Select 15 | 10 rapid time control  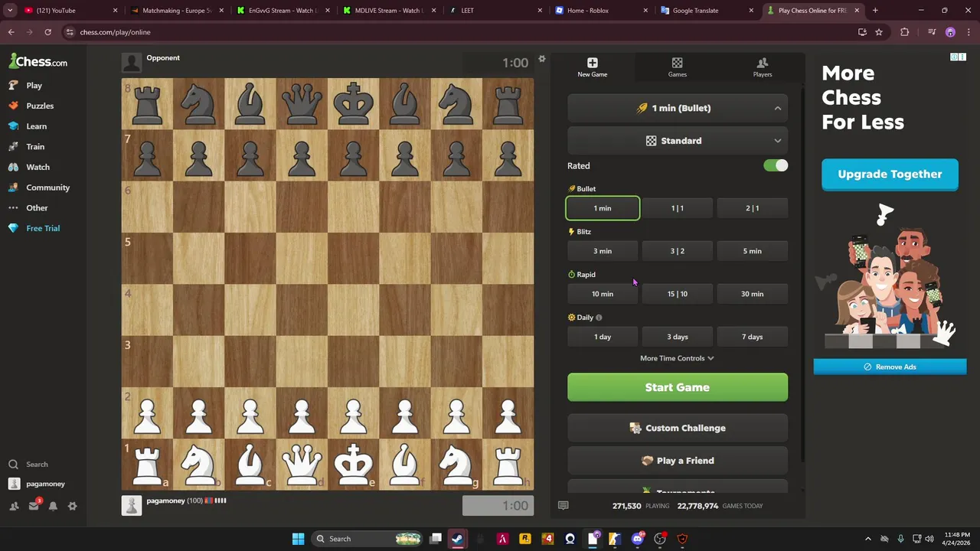[x=678, y=294]
